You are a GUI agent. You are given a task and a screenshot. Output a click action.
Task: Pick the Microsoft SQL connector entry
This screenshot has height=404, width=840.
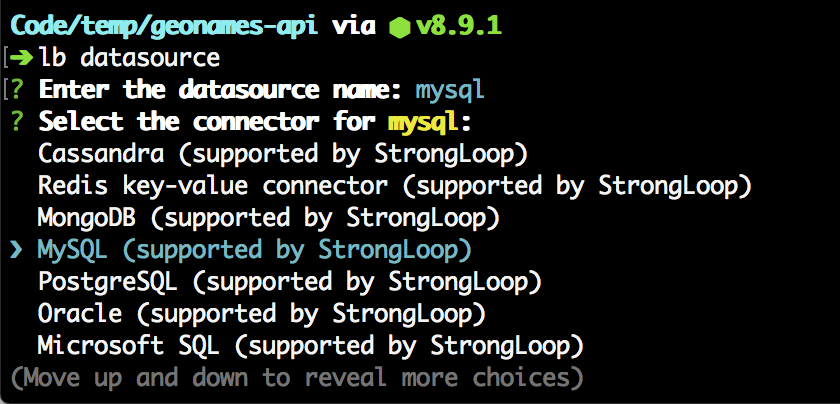311,346
